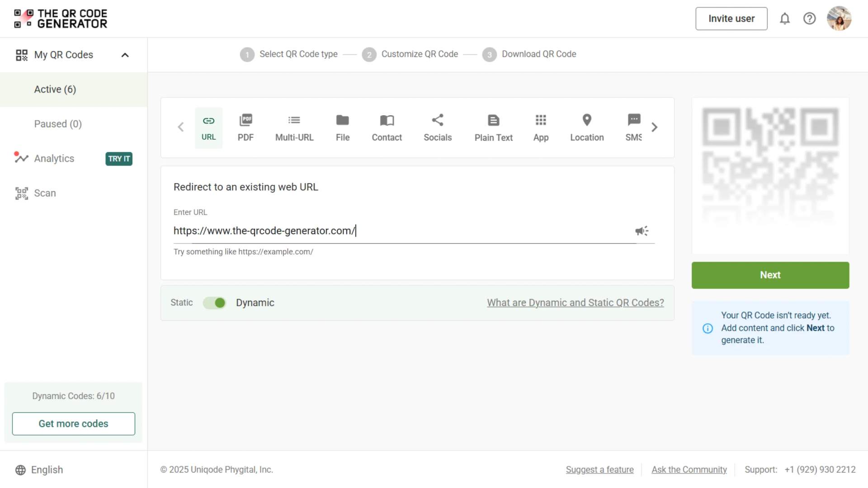This screenshot has height=488, width=868.
Task: Select the Plain Text QR code type
Action: tap(494, 128)
